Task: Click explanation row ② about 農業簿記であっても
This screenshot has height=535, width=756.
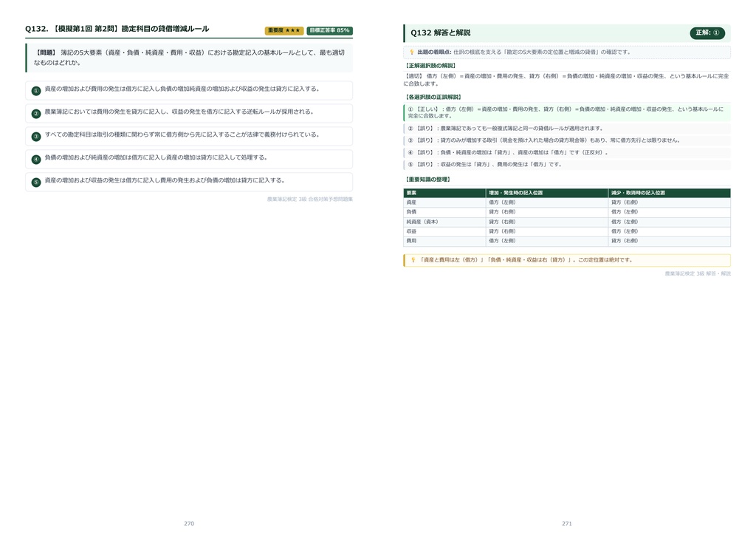Action: (x=567, y=129)
